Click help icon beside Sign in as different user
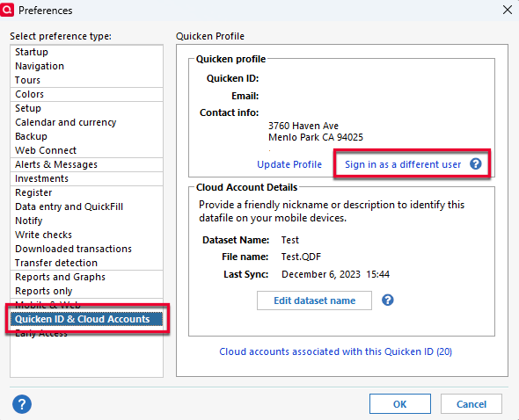The image size is (519, 420). (476, 164)
